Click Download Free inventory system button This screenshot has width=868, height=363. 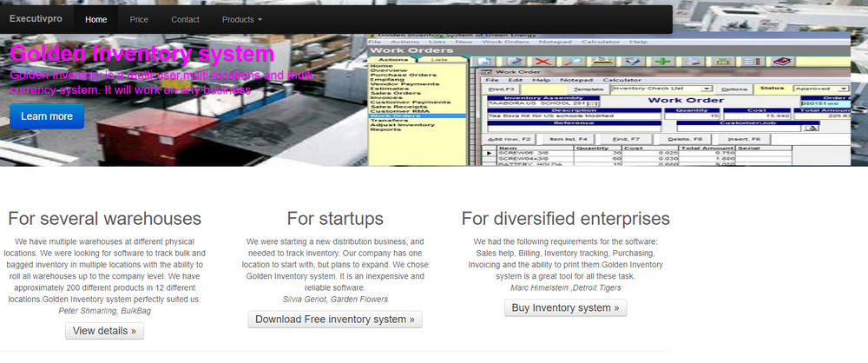pos(335,320)
